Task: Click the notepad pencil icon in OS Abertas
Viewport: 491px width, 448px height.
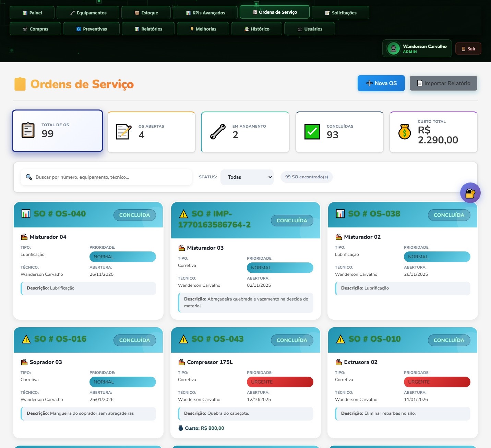Action: click(123, 132)
